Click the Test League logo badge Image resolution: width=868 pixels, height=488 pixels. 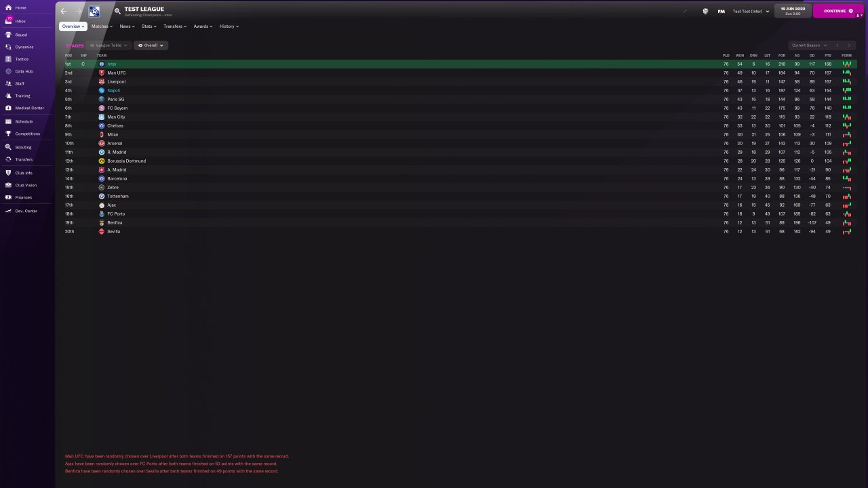tap(94, 11)
